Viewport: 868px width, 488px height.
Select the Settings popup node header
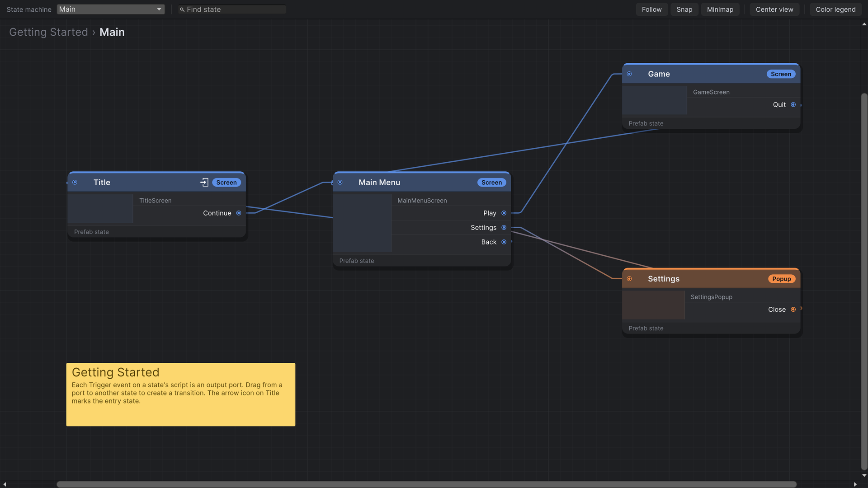711,278
